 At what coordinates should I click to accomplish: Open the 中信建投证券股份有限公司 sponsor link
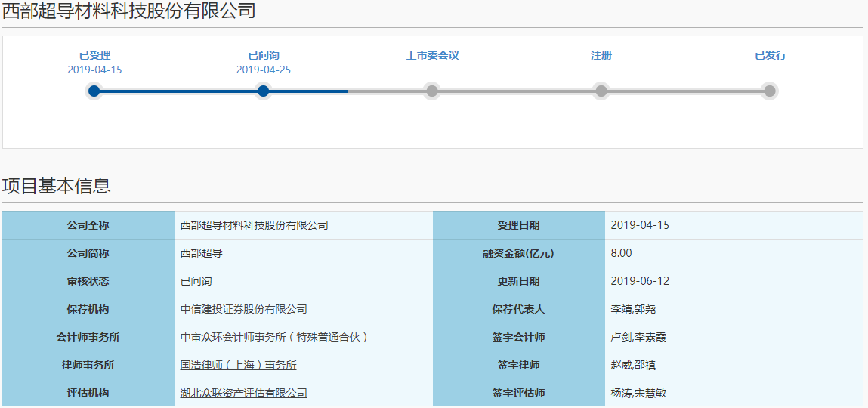coord(243,310)
